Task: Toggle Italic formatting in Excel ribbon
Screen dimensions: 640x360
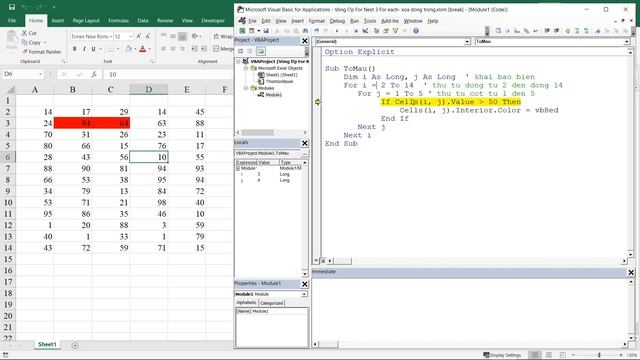Action: pyautogui.click(x=84, y=49)
